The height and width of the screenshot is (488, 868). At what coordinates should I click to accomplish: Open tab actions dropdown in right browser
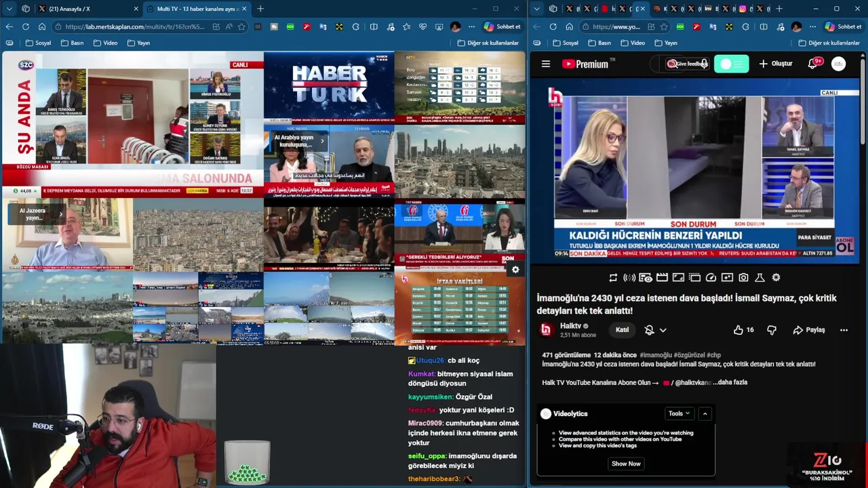pos(537,9)
